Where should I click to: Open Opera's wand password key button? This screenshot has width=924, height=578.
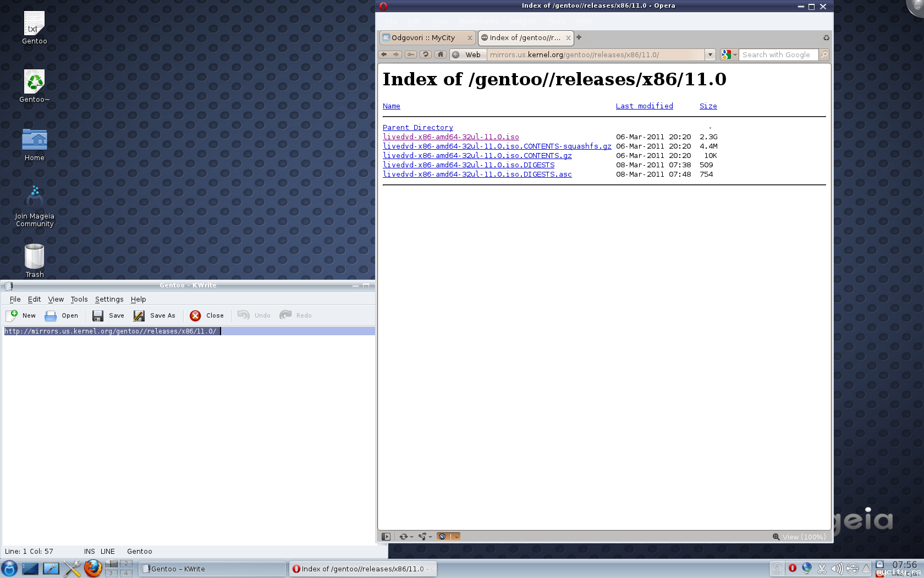(x=411, y=54)
